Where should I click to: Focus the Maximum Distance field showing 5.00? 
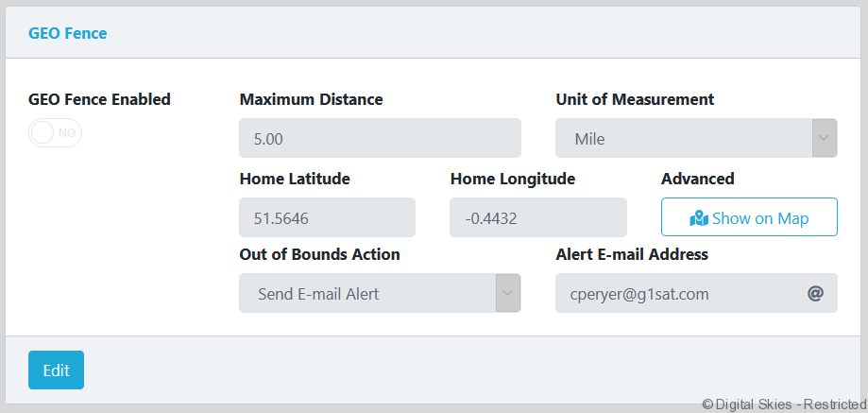[x=380, y=138]
